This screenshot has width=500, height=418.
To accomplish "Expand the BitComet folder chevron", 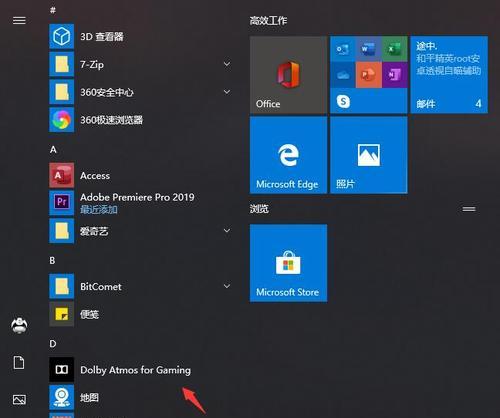I will [227, 286].
